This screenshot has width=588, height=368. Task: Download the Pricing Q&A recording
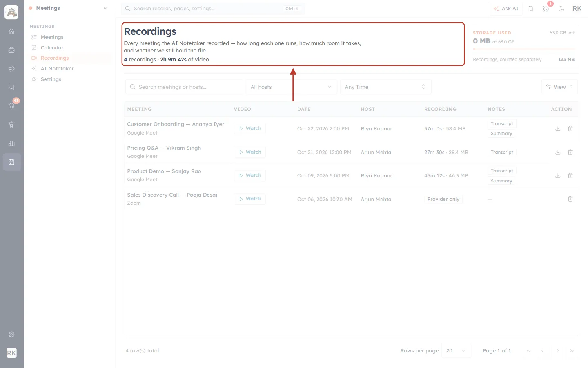click(x=558, y=152)
